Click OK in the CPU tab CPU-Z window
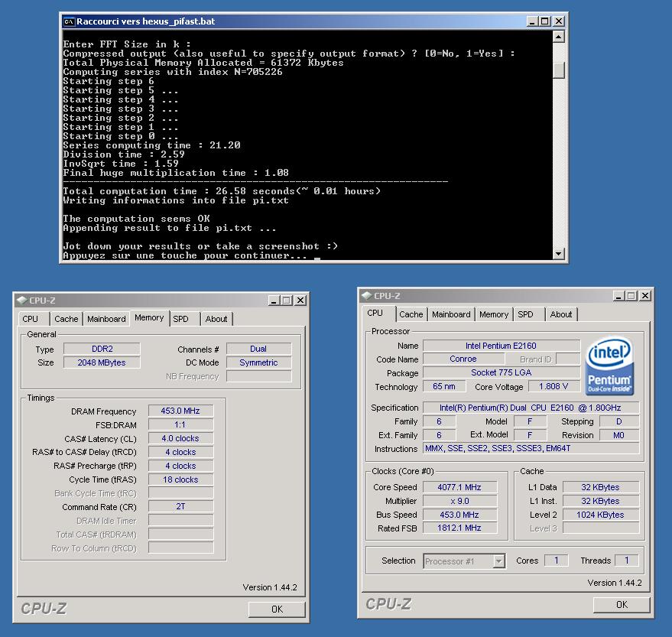This screenshot has width=672, height=637. pyautogui.click(x=622, y=604)
